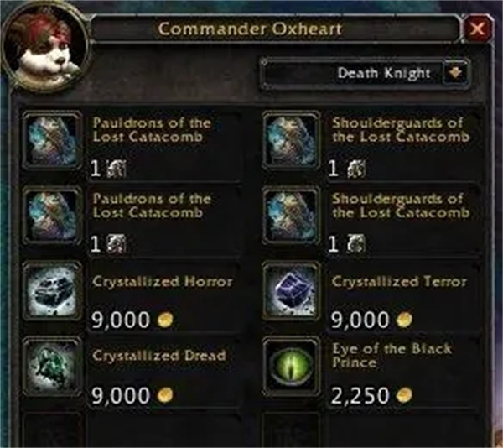This screenshot has width=503, height=448.
Task: Click the 9,000 price under Crystallized Horror
Action: [x=121, y=320]
